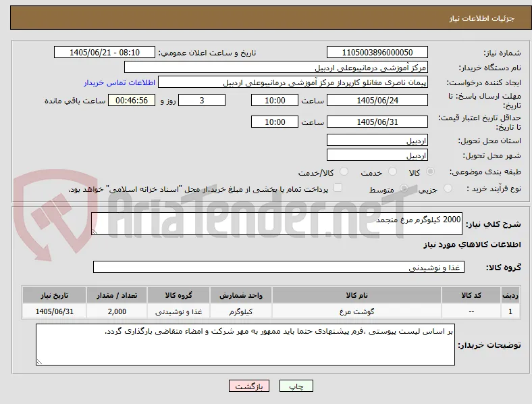The height and width of the screenshot is (404, 532).
Task: Click the تعداد / مقدار column header
Action: pyautogui.click(x=117, y=295)
